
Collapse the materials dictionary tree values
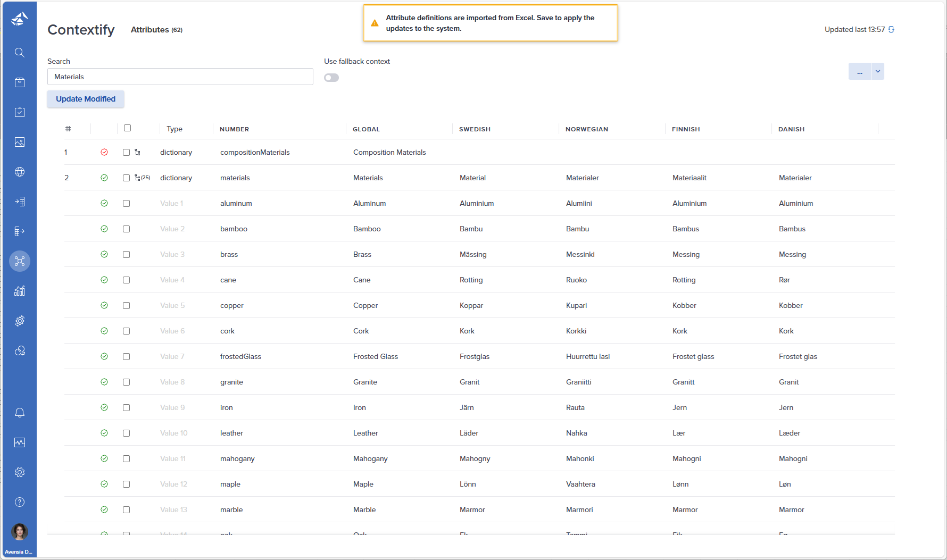point(138,178)
